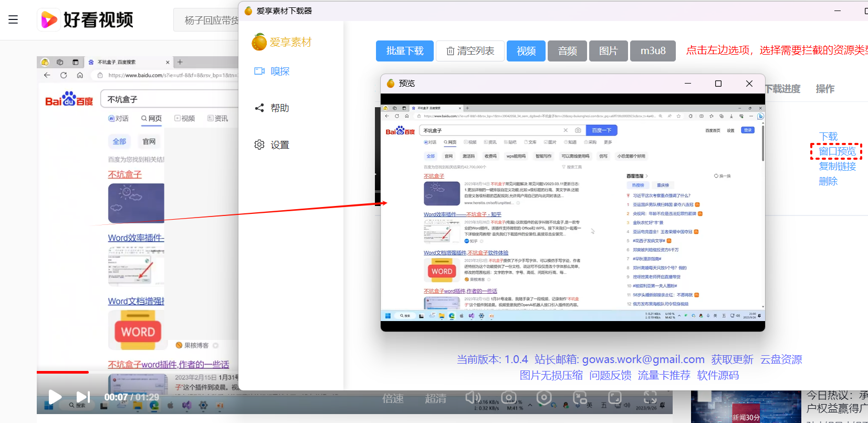Viewport: 868px width, 423px height.
Task: Open the 设置 settings page
Action: point(272,145)
